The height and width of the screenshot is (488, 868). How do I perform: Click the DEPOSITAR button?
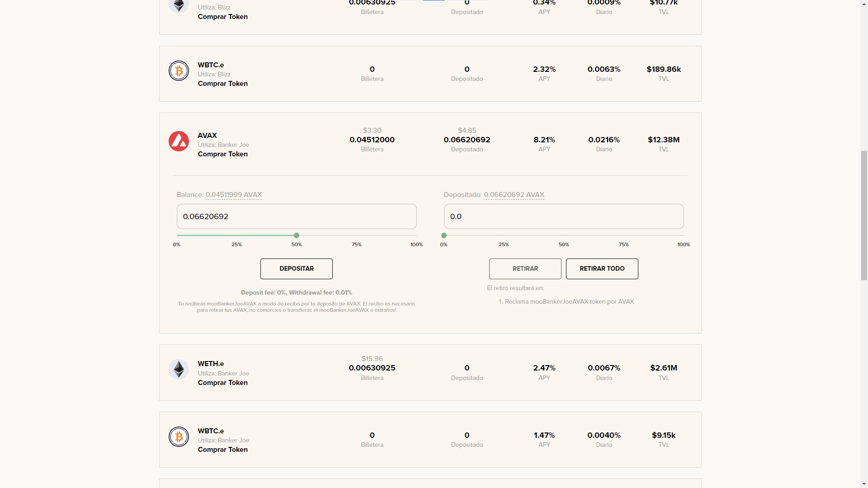[x=297, y=269]
